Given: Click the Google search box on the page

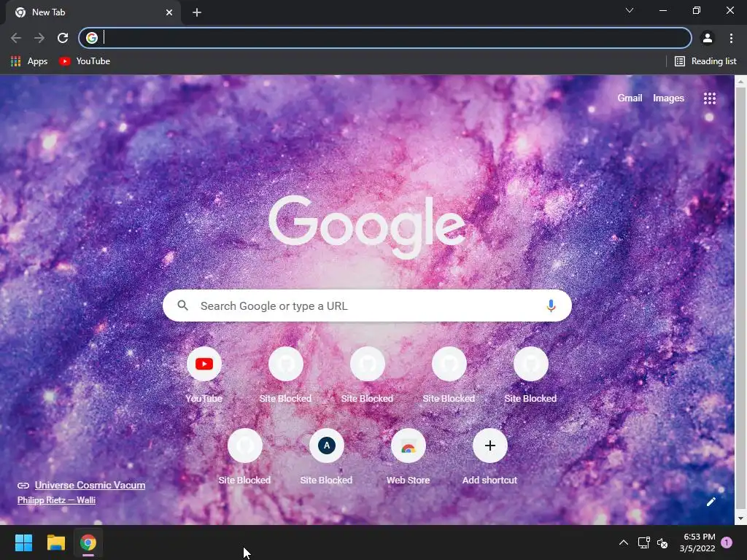Looking at the screenshot, I should coord(367,306).
